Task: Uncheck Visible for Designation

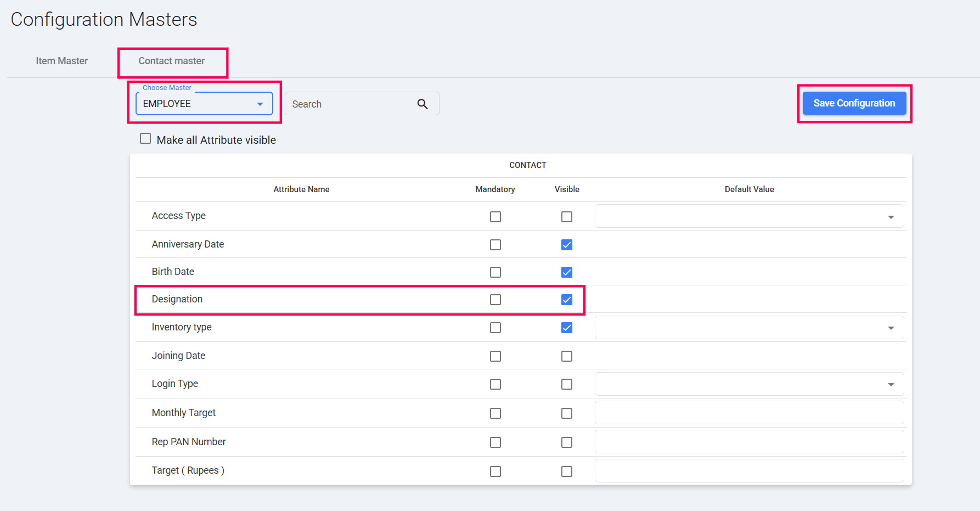Action: coord(567,300)
